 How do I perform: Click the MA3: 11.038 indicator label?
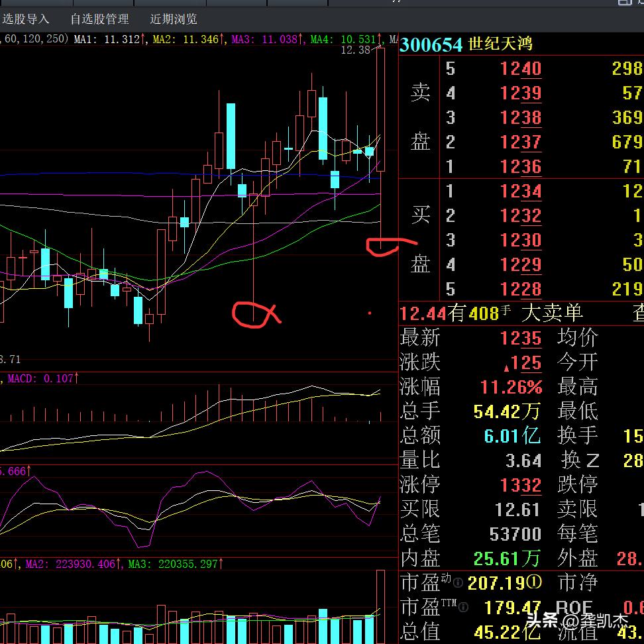coord(266,40)
